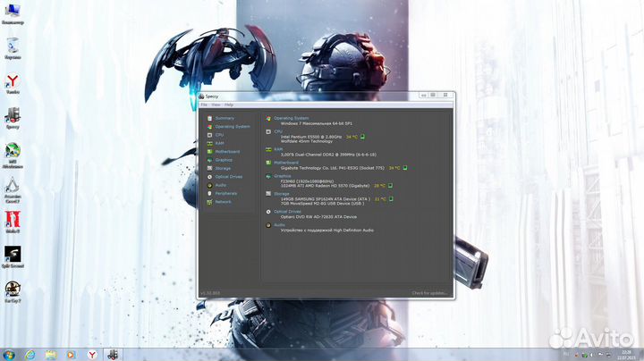Open Windows Explorer folder on taskbar

[x=51, y=355]
